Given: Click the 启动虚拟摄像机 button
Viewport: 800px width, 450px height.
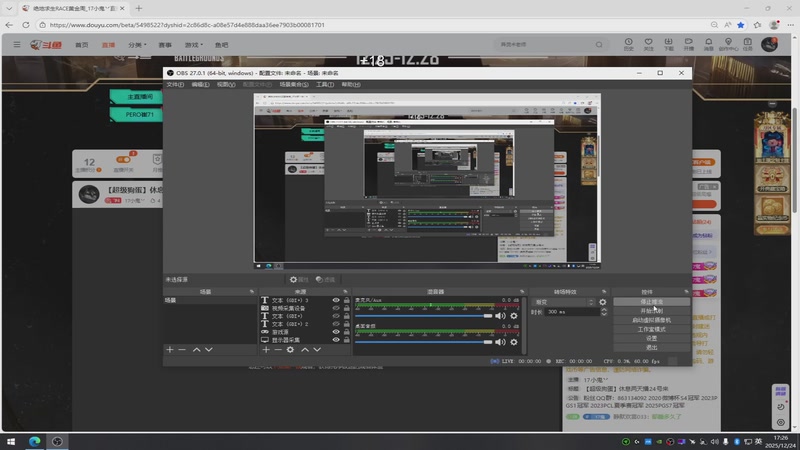Looking at the screenshot, I should point(652,320).
